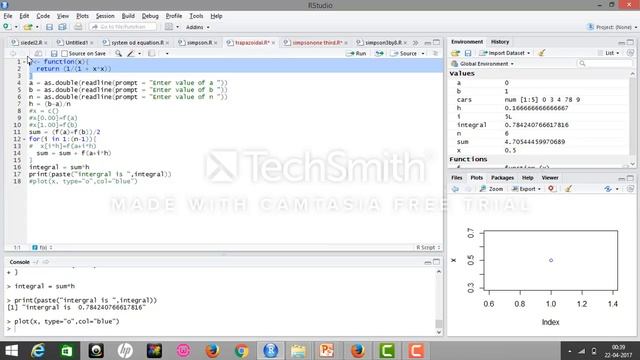The height and width of the screenshot is (360, 640).
Task: Minimize the Console pane
Action: [427, 262]
